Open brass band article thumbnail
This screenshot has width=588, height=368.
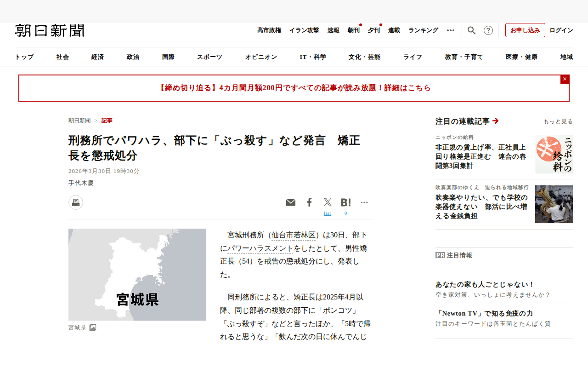(554, 204)
